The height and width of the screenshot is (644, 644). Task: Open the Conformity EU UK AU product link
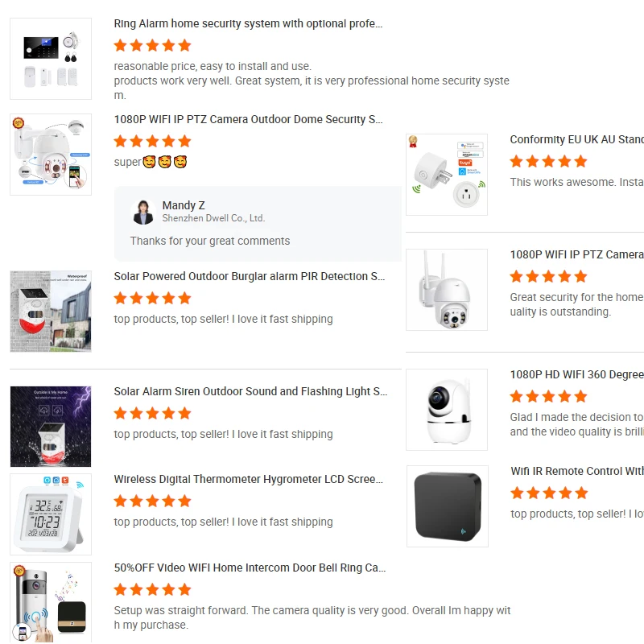(576, 139)
